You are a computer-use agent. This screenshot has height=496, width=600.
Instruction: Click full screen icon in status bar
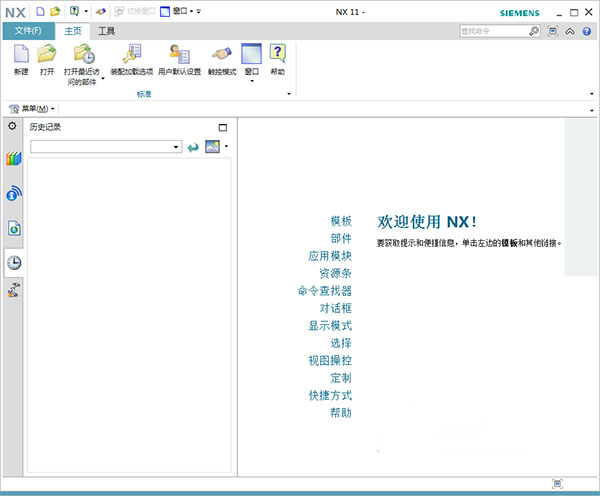pos(557,483)
